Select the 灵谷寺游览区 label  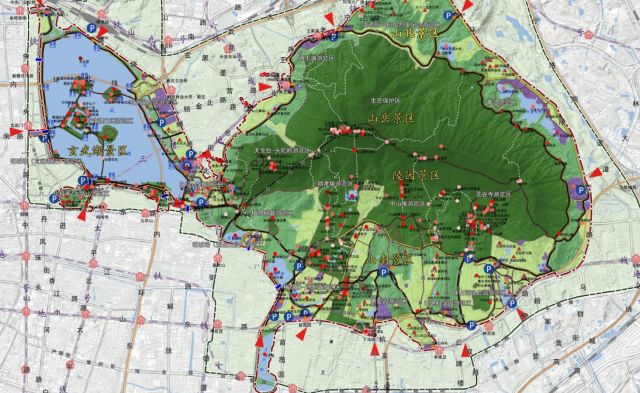[x=493, y=195]
